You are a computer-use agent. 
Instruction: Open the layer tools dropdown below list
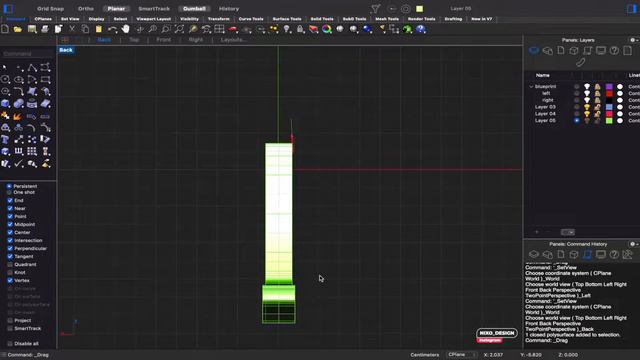click(x=567, y=232)
